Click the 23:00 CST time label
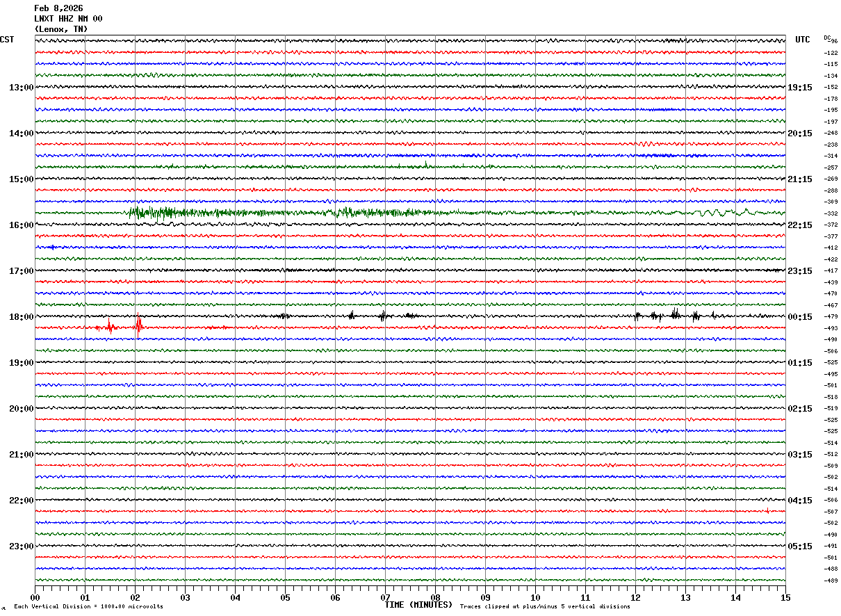The width and height of the screenshot is (841, 616). point(21,546)
